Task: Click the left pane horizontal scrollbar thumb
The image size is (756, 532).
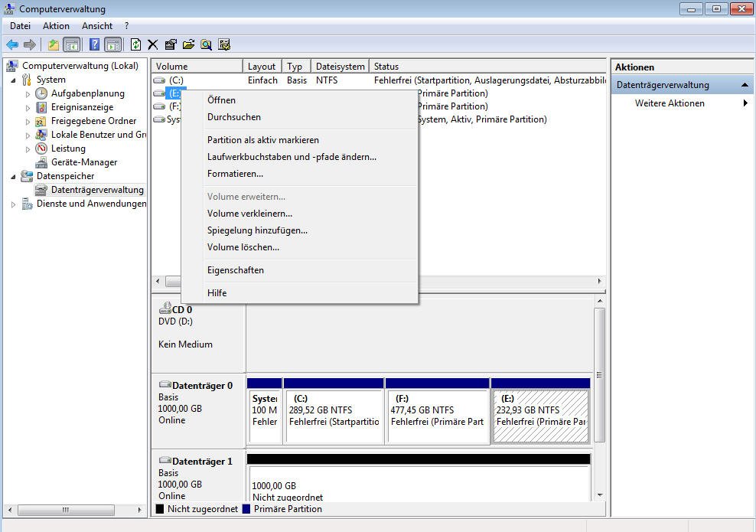Action: (x=66, y=510)
